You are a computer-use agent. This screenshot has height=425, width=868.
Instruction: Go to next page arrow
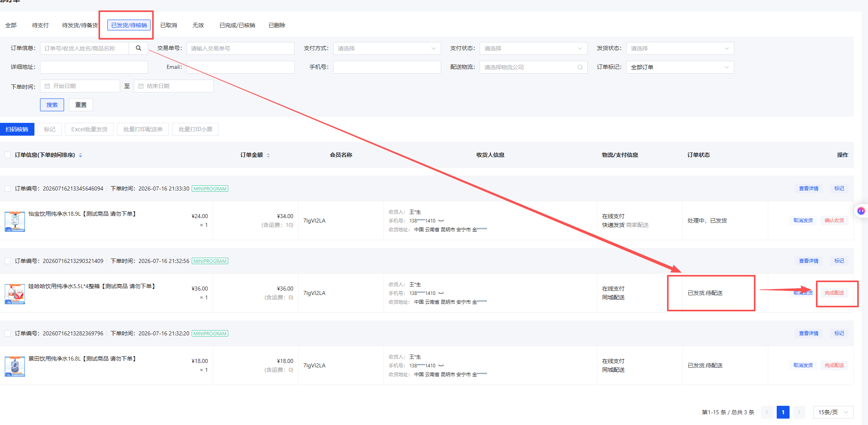point(799,412)
